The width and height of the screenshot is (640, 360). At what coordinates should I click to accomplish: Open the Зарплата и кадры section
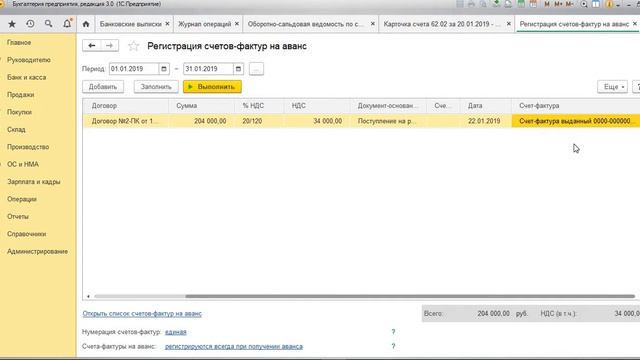(x=33, y=182)
